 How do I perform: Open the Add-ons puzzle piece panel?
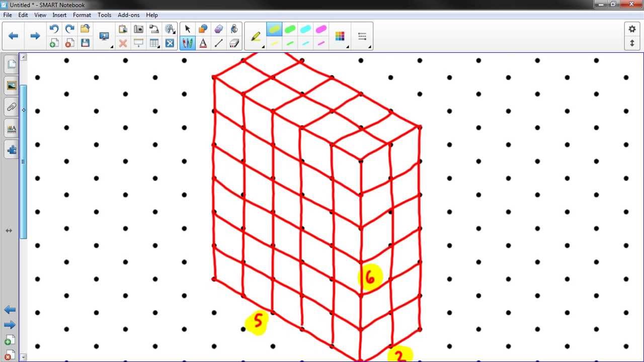(12, 149)
